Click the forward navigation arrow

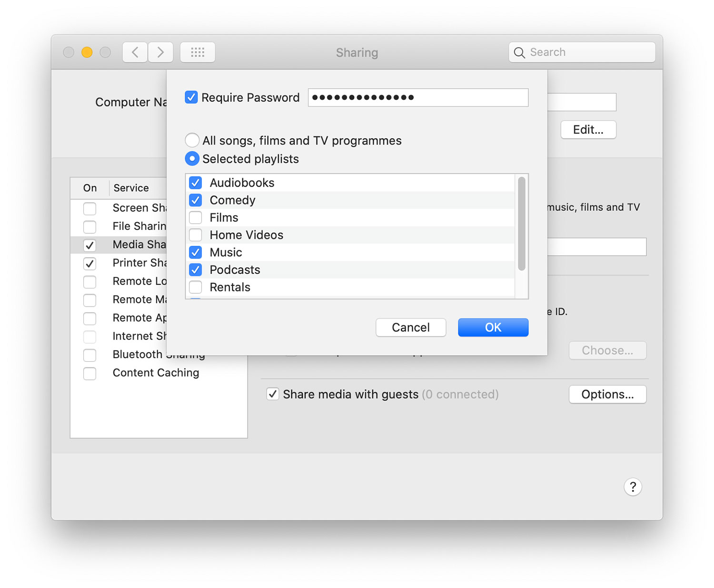click(x=160, y=52)
